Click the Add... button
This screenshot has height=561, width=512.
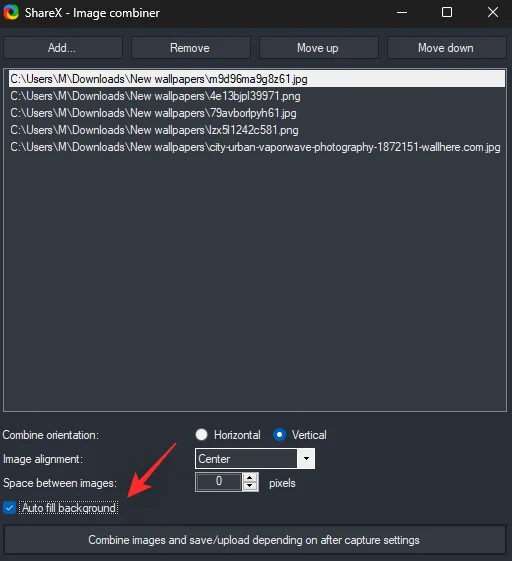point(63,48)
